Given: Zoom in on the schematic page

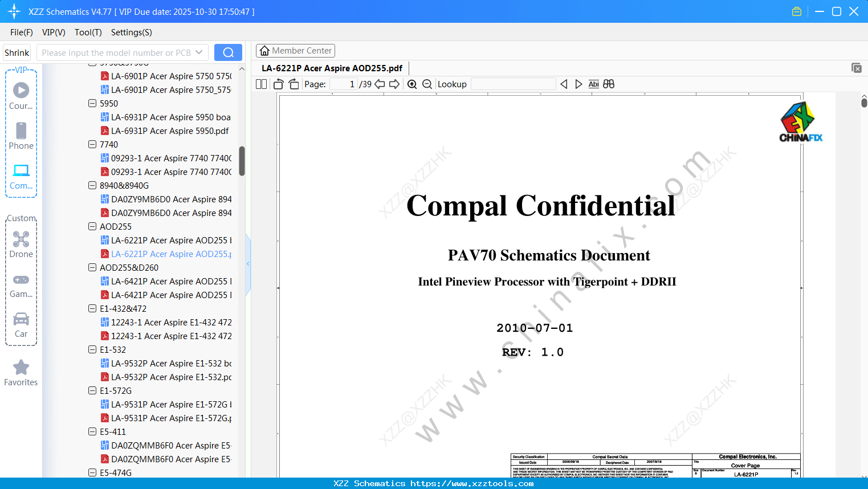Looking at the screenshot, I should pos(412,84).
